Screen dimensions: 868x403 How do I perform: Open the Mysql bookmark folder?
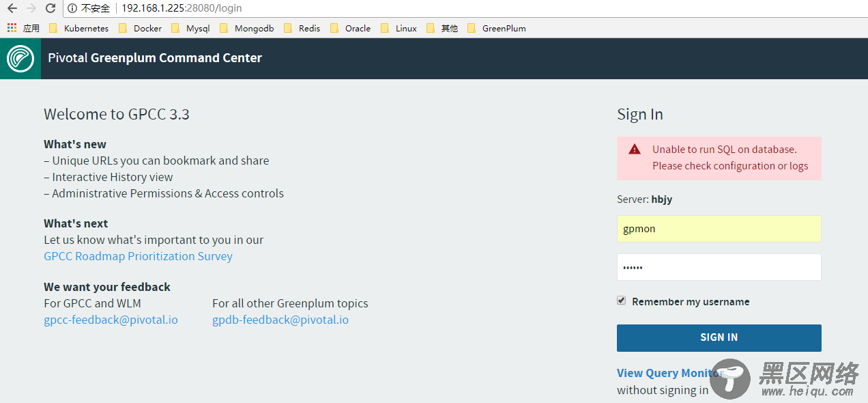click(190, 28)
